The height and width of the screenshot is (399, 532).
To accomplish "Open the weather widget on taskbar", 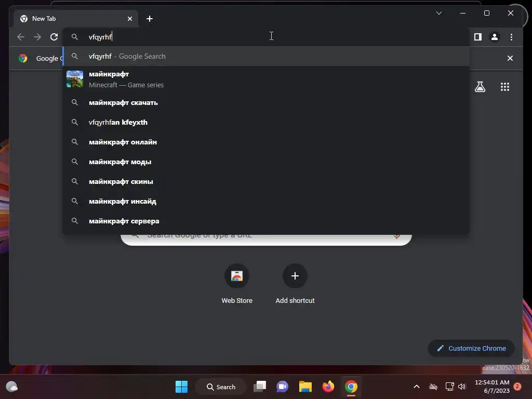I will (x=12, y=387).
